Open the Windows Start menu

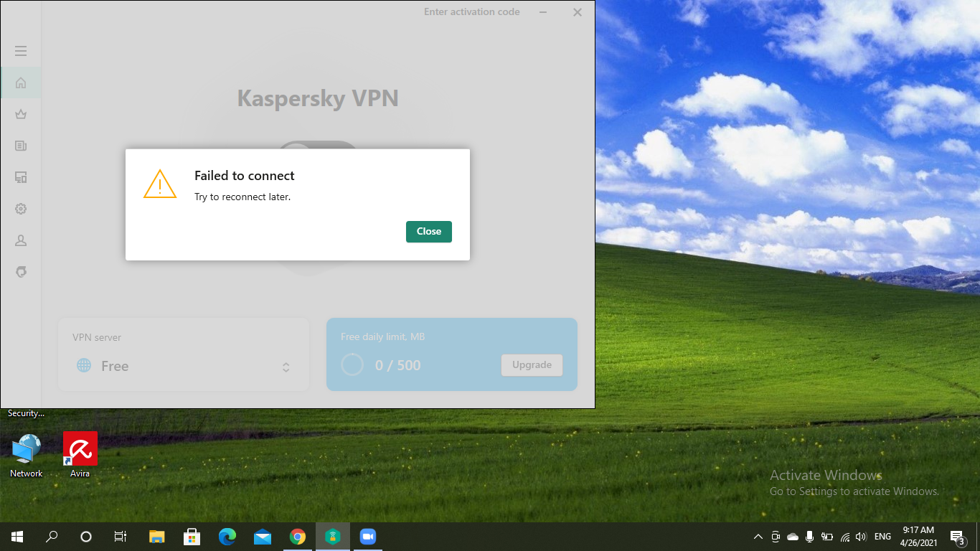tap(17, 537)
